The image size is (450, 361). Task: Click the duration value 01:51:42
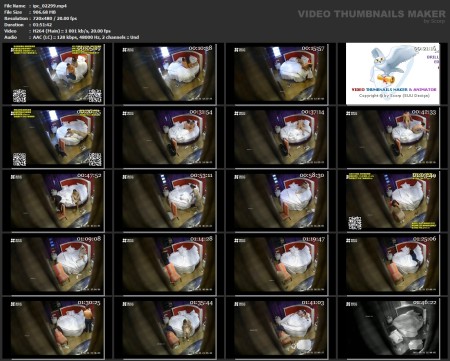(42, 25)
